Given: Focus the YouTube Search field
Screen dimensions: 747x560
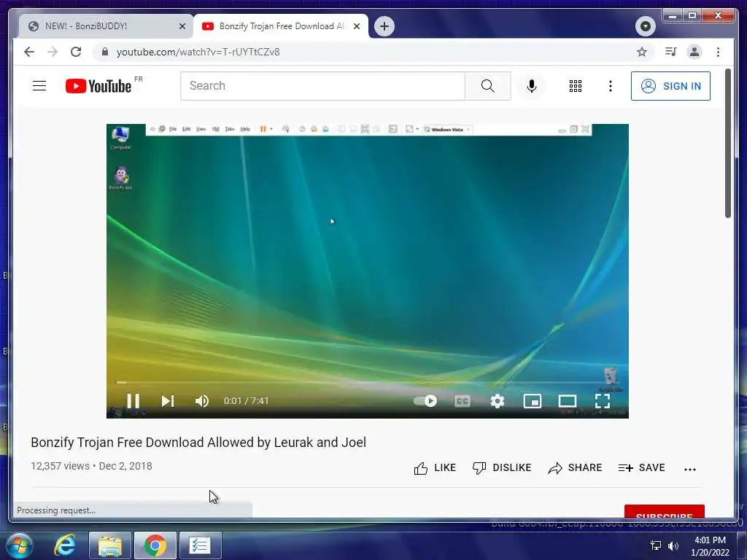Looking at the screenshot, I should click(x=322, y=86).
